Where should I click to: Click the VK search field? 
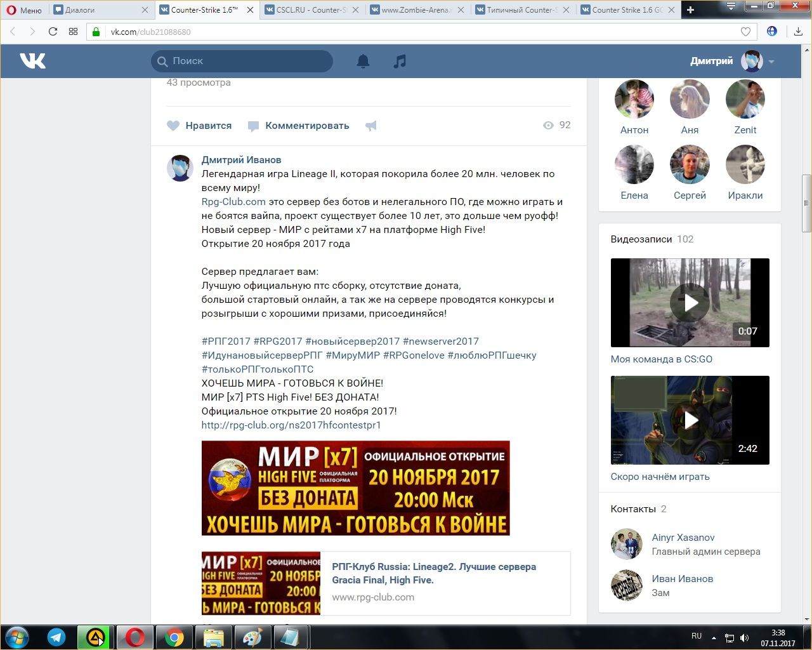242,61
